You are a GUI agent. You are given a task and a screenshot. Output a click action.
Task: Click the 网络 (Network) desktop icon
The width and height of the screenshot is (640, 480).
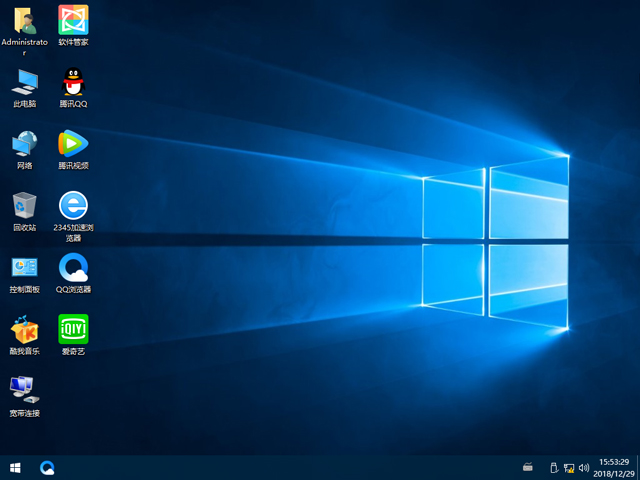pyautogui.click(x=24, y=143)
